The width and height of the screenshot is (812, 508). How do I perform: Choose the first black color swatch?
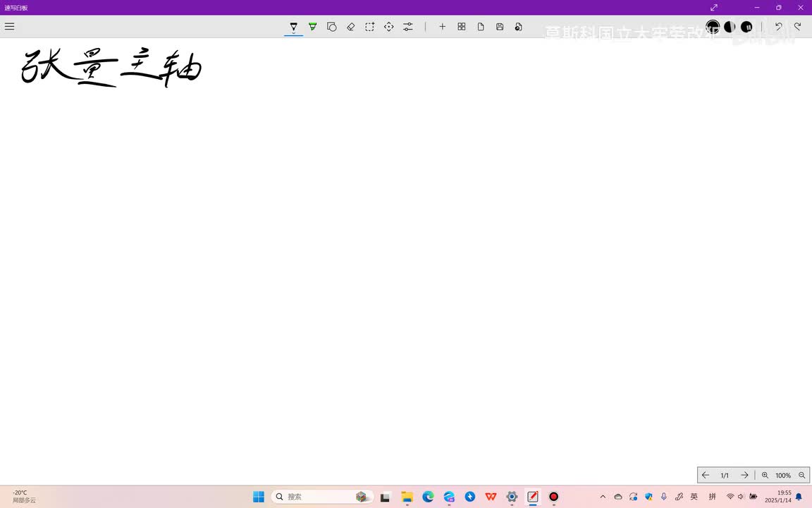tap(713, 26)
